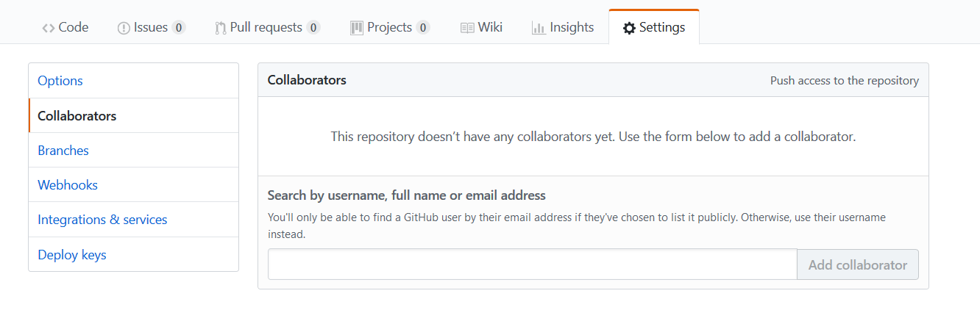Click the Projects count badge
Viewport: 980px width, 335px height.
coord(422,28)
